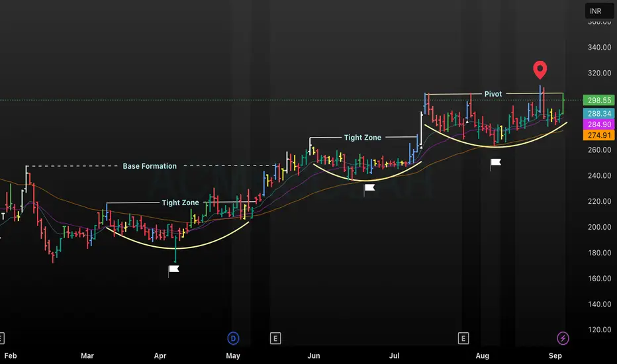
Task: Select the Tight Zone label near April
Action: click(x=180, y=203)
